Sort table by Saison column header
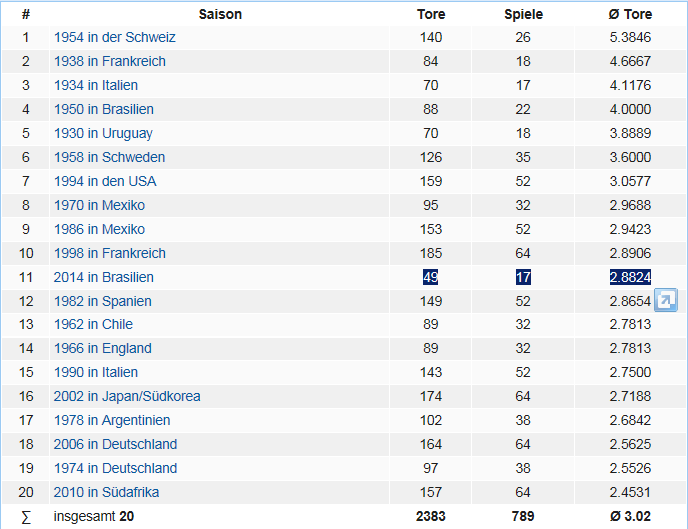The height and width of the screenshot is (529, 688). (220, 15)
